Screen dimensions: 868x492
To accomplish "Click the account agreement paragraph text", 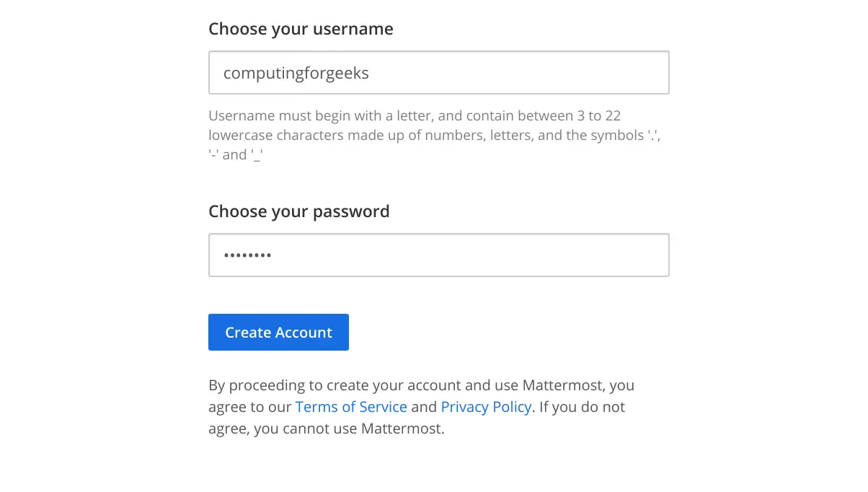I will coord(422,407).
